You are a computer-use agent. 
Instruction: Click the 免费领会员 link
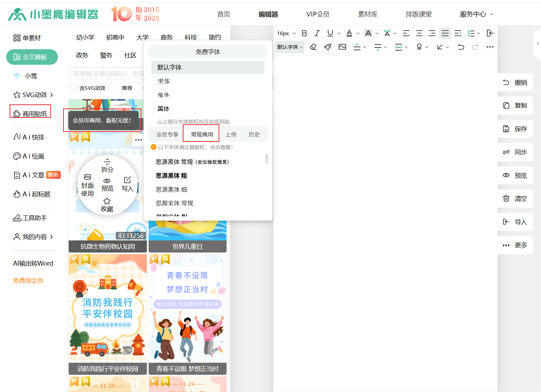pyautogui.click(x=28, y=281)
